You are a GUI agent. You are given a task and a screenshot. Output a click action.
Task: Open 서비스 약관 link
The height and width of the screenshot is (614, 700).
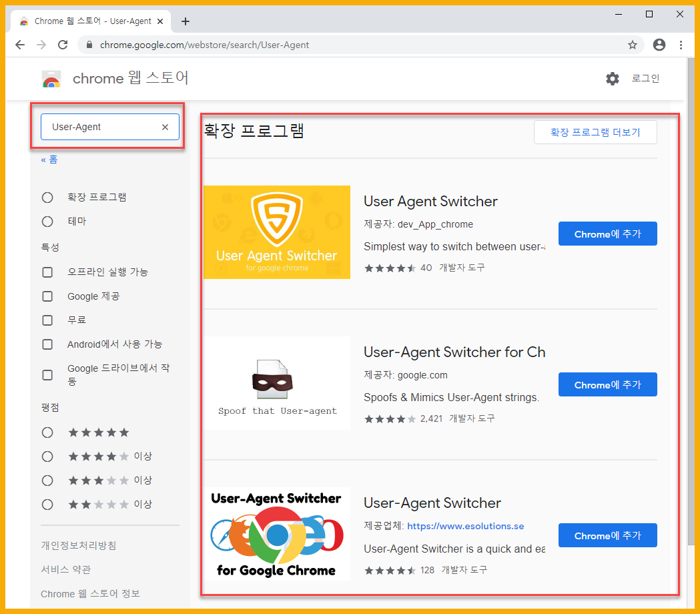(x=66, y=569)
